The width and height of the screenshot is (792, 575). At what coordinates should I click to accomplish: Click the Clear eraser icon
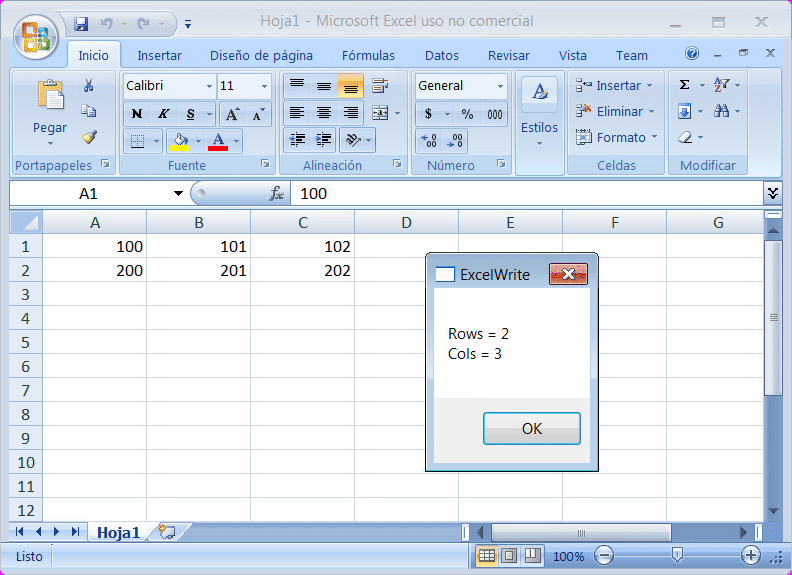[x=684, y=137]
